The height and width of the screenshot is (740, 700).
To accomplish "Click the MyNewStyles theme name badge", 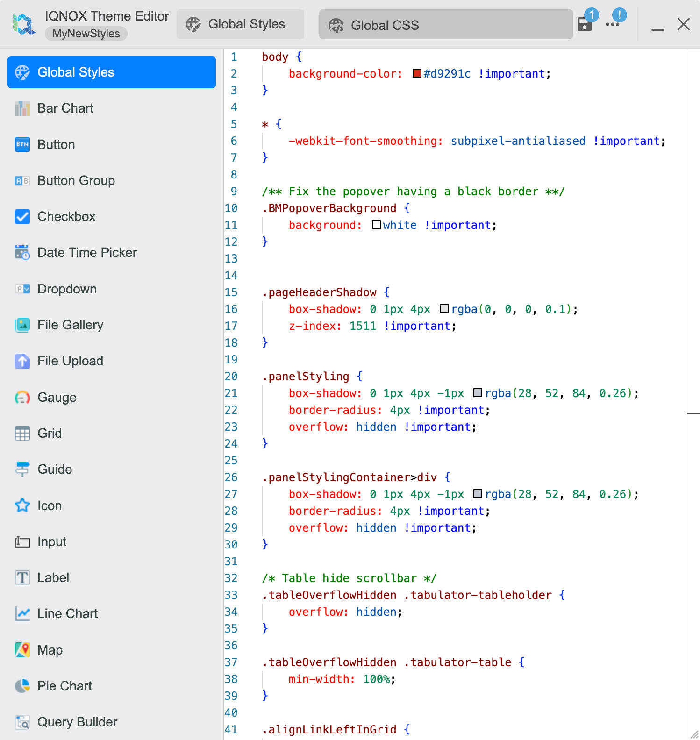I will point(86,34).
